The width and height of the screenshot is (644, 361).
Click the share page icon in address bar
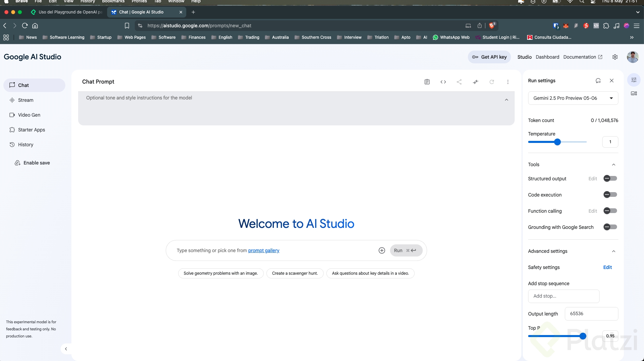[x=480, y=26]
